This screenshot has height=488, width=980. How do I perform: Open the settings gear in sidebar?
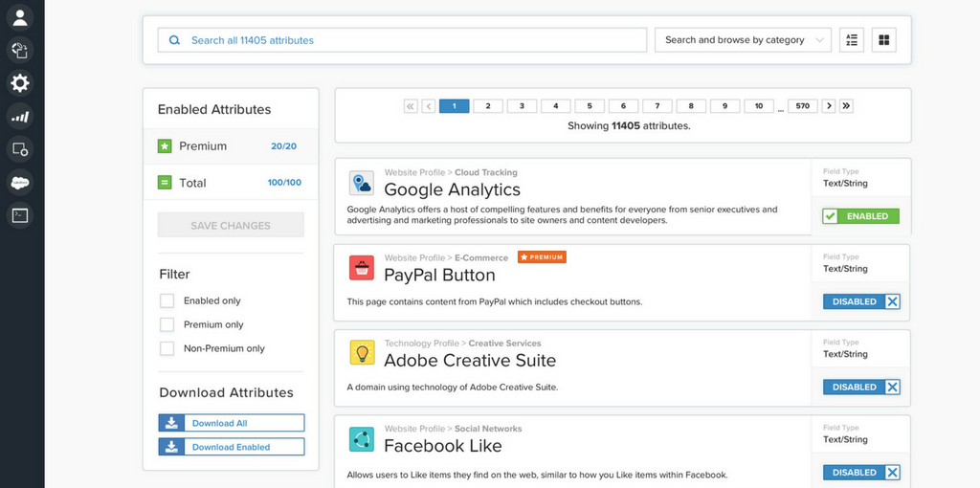(x=20, y=83)
